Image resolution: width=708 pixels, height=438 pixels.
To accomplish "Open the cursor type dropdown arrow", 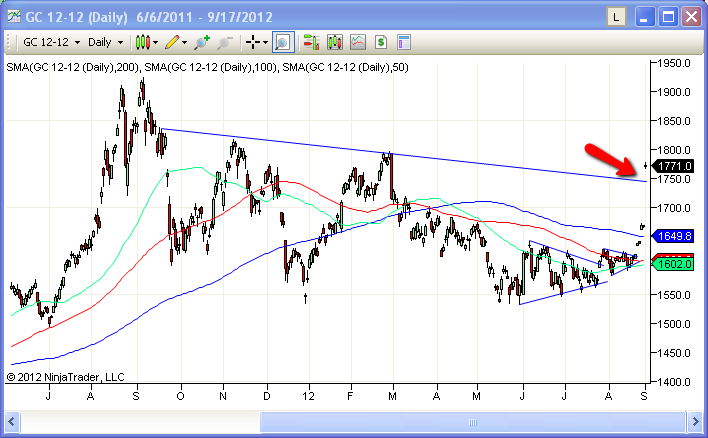I will tap(266, 42).
